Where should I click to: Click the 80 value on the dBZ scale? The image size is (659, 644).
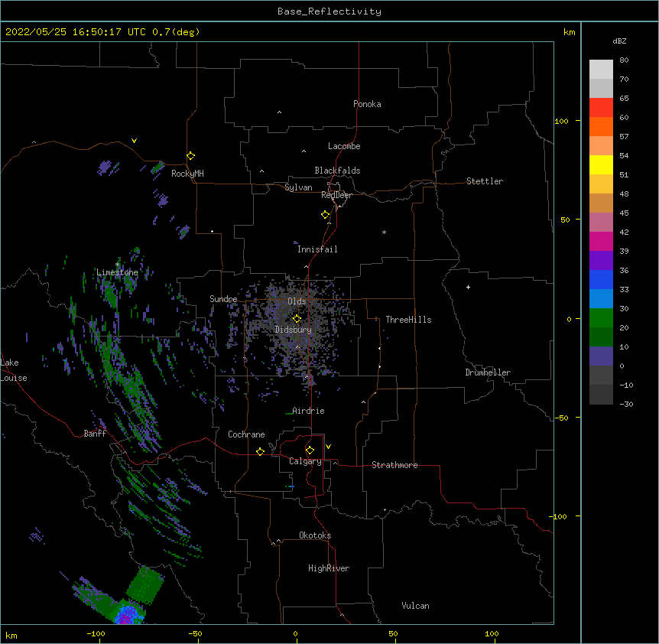624,60
